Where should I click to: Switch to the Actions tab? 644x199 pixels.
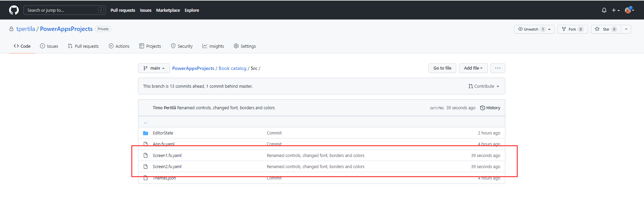point(119,46)
